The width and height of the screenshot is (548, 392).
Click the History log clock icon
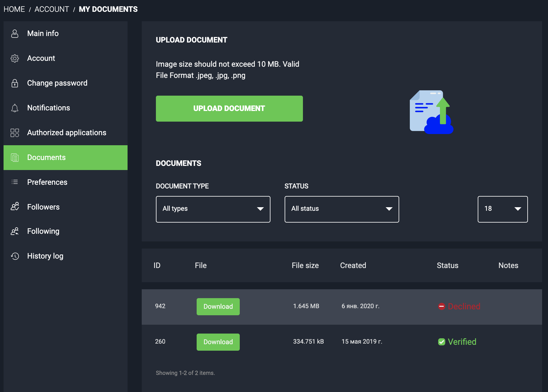pos(15,256)
